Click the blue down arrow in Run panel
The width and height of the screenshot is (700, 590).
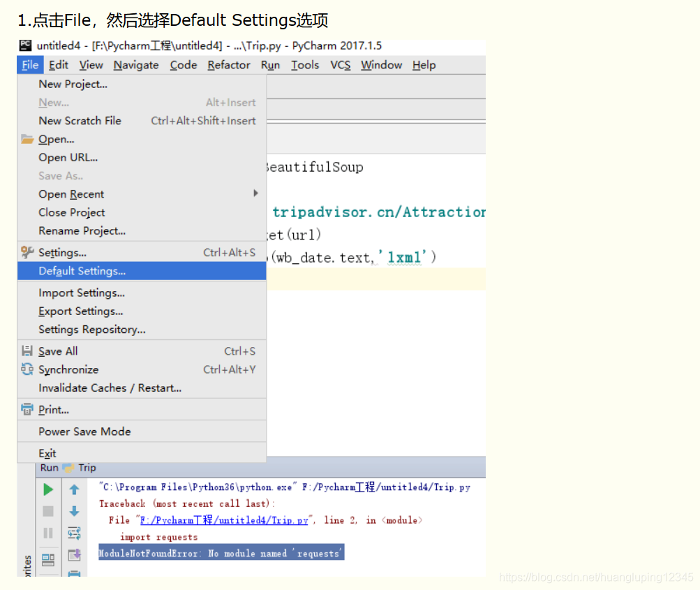pos(74,511)
